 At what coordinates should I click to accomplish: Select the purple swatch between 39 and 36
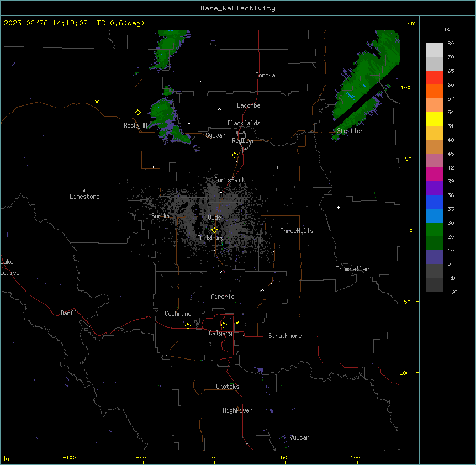click(434, 188)
